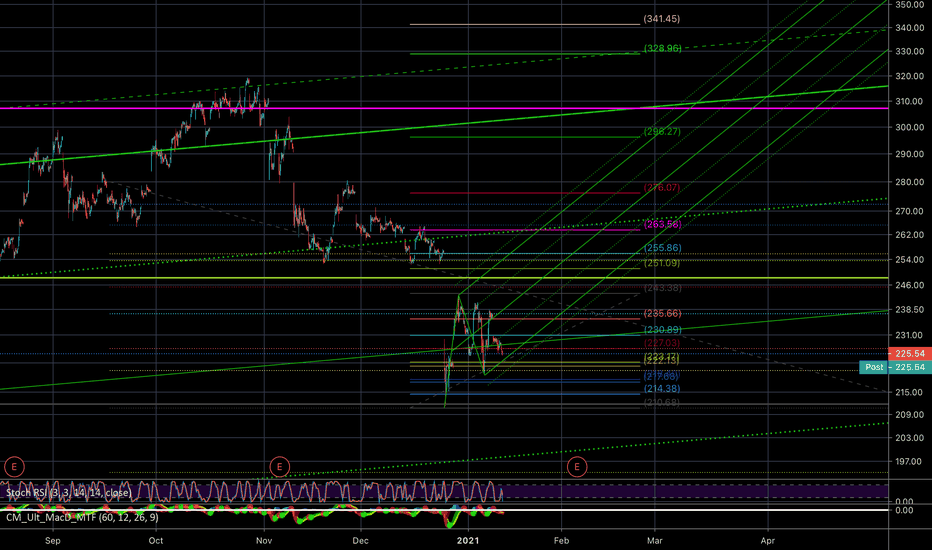Select the yellow (251.09) level label
The width and height of the screenshot is (932, 550).
[x=662, y=263]
